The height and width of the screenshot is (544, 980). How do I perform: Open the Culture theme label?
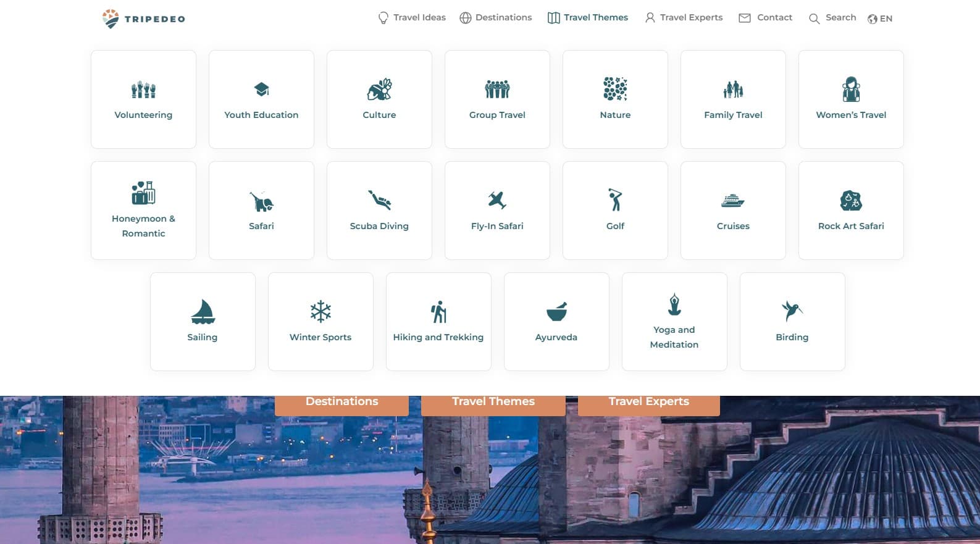[x=379, y=115]
